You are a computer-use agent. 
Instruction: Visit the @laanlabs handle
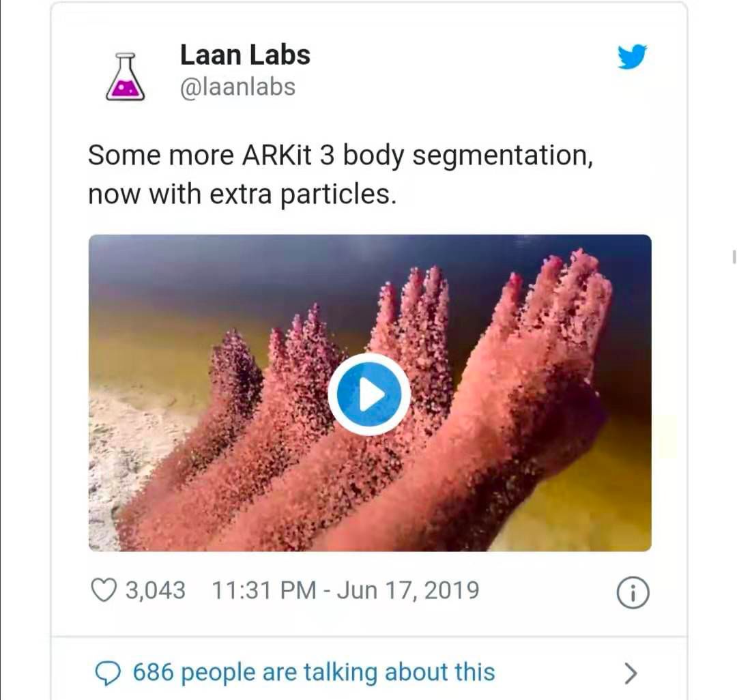(x=238, y=87)
